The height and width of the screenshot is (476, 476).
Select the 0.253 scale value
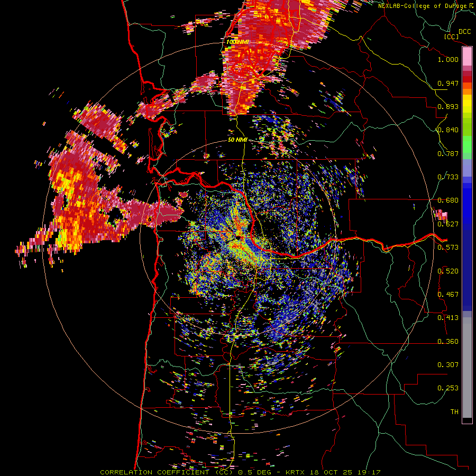pos(448,388)
